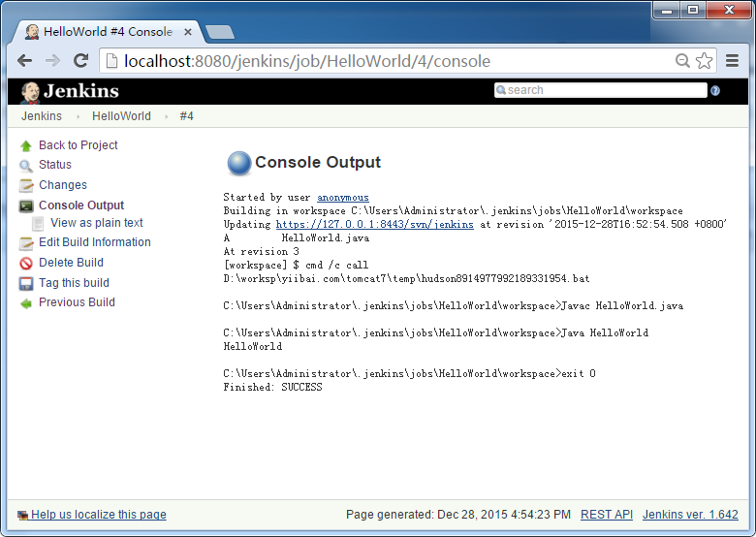Open View as plain text
The height and width of the screenshot is (537, 756).
96,223
